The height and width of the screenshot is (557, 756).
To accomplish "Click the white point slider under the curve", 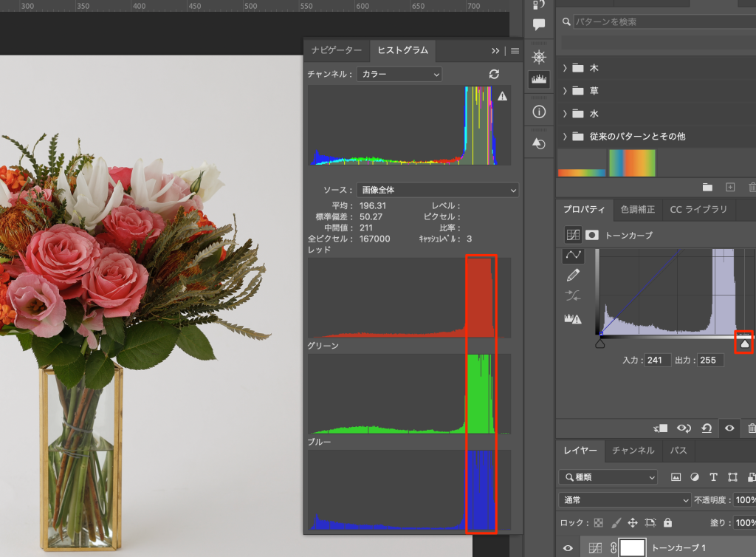I will tap(745, 343).
